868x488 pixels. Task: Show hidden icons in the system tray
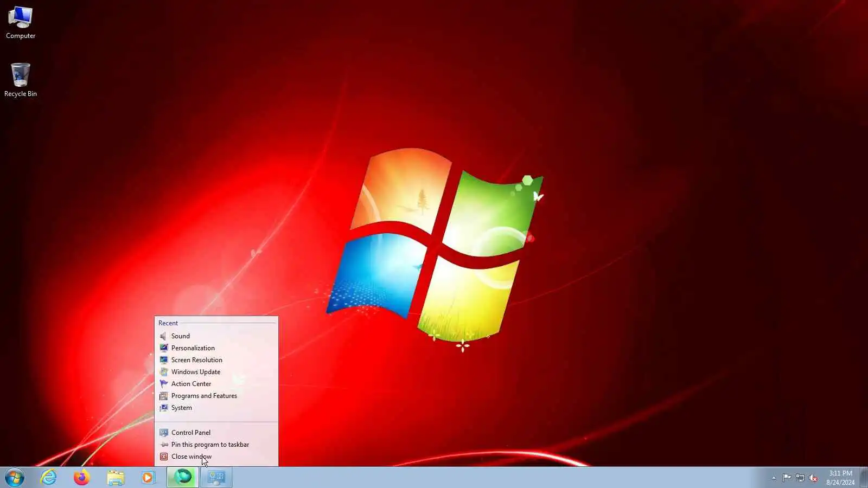click(774, 478)
